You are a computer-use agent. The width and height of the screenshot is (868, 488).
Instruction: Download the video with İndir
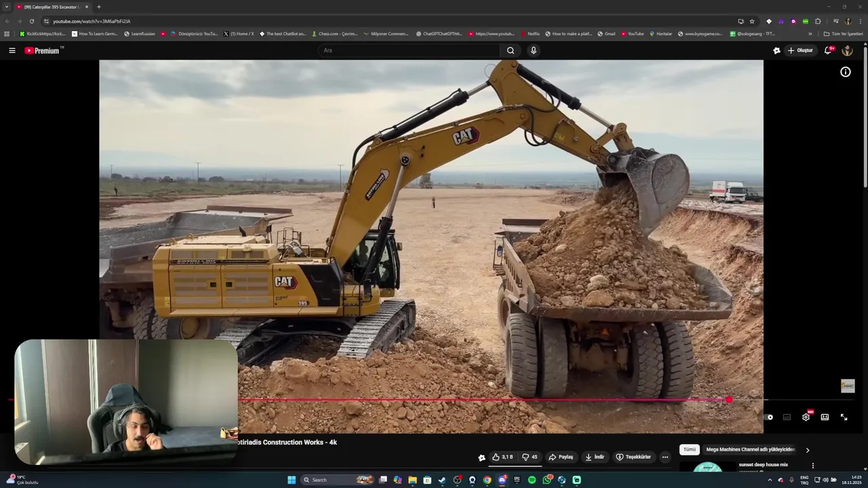(x=595, y=457)
